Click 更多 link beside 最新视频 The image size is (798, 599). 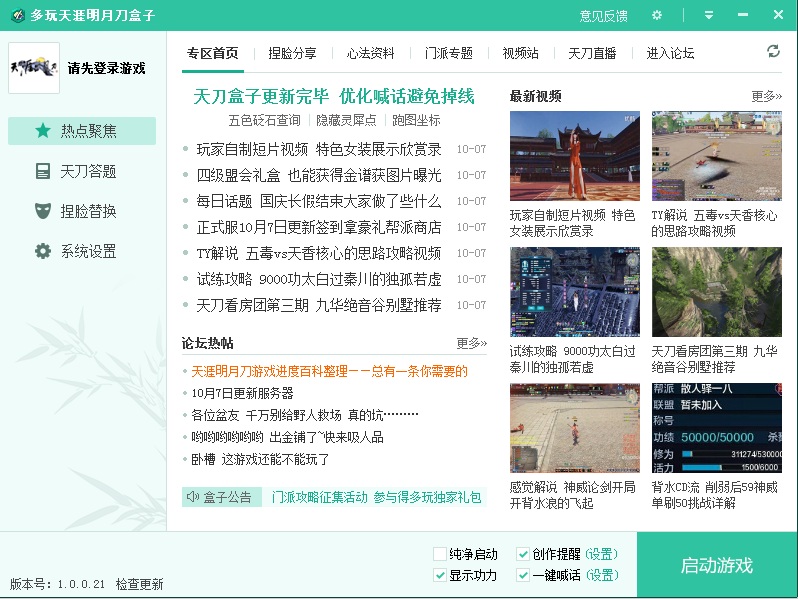[766, 96]
